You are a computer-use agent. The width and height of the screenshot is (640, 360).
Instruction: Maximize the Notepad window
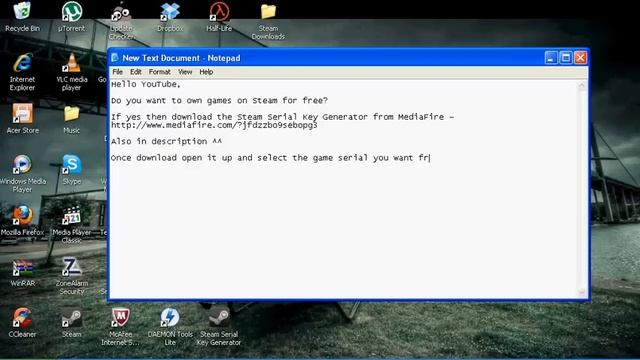pyautogui.click(x=566, y=58)
